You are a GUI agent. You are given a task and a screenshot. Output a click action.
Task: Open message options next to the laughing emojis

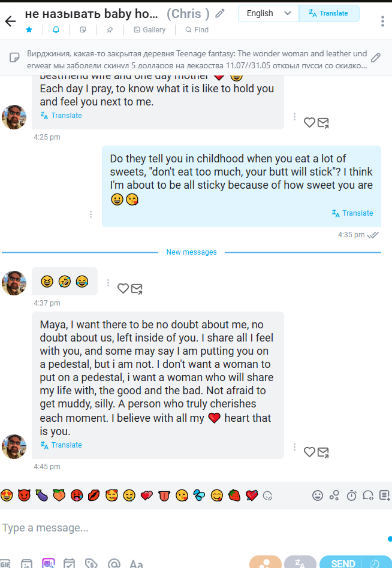click(x=108, y=283)
